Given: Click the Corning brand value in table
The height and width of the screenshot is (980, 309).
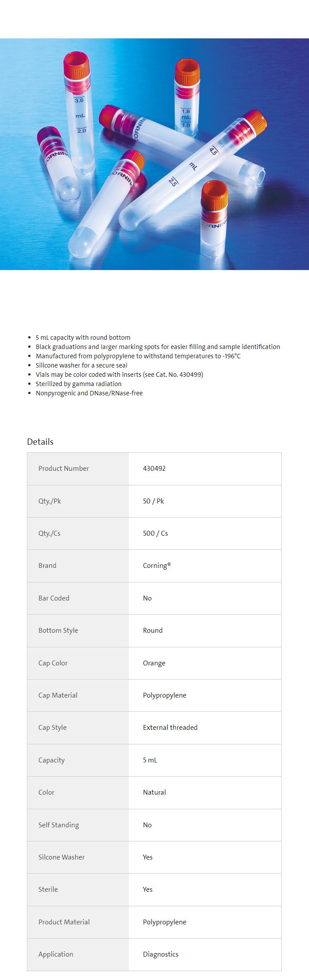Looking at the screenshot, I should [157, 566].
